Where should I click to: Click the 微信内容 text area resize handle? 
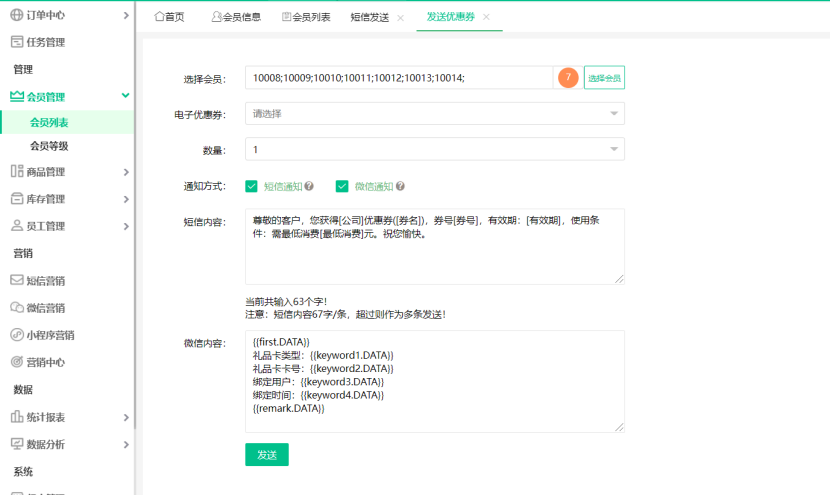(620, 427)
